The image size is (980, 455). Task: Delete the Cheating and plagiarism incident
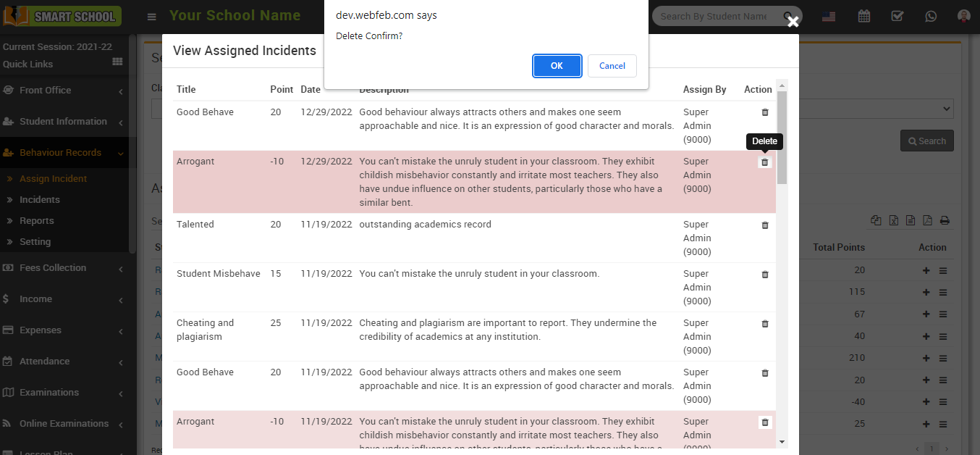(x=765, y=324)
